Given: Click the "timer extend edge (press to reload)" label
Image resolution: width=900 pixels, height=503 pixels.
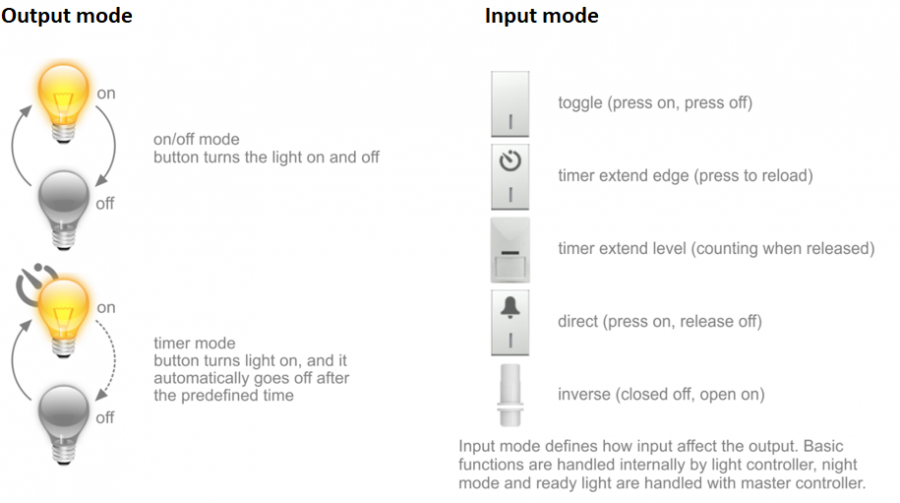Looking at the screenshot, I should [x=685, y=176].
